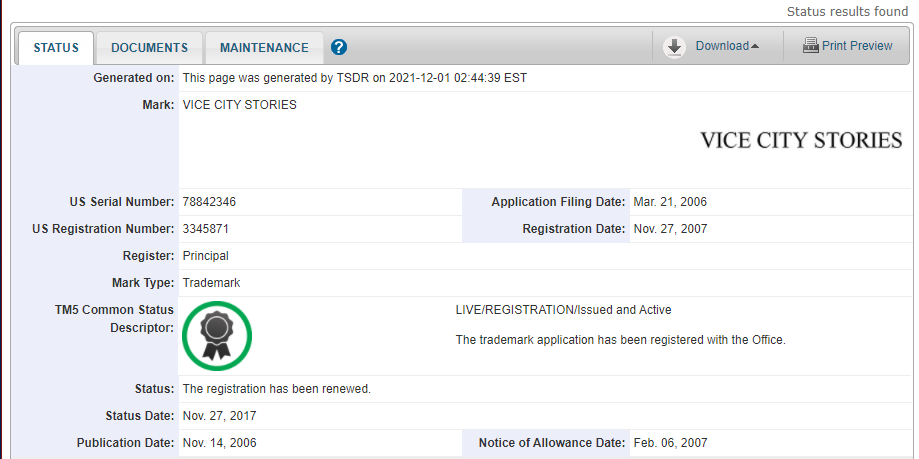The width and height of the screenshot is (919, 459).
Task: Expand the Download dropdown menu
Action: [x=727, y=46]
